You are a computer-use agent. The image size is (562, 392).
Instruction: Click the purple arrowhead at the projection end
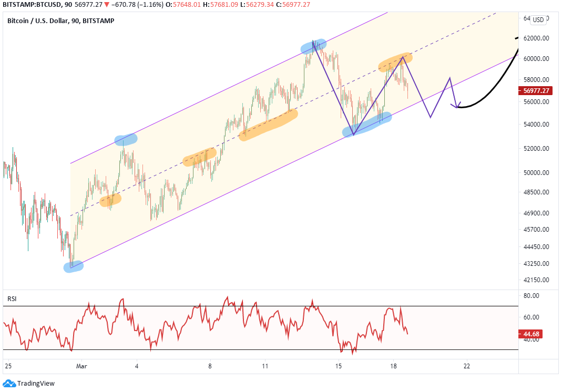(456, 105)
